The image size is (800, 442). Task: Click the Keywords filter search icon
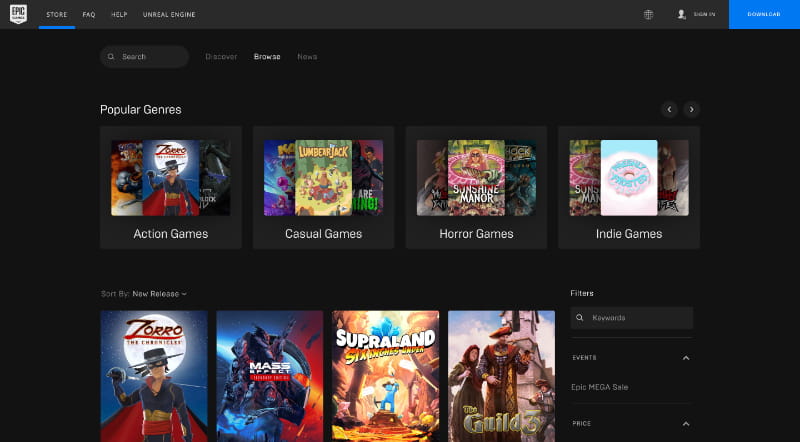581,318
